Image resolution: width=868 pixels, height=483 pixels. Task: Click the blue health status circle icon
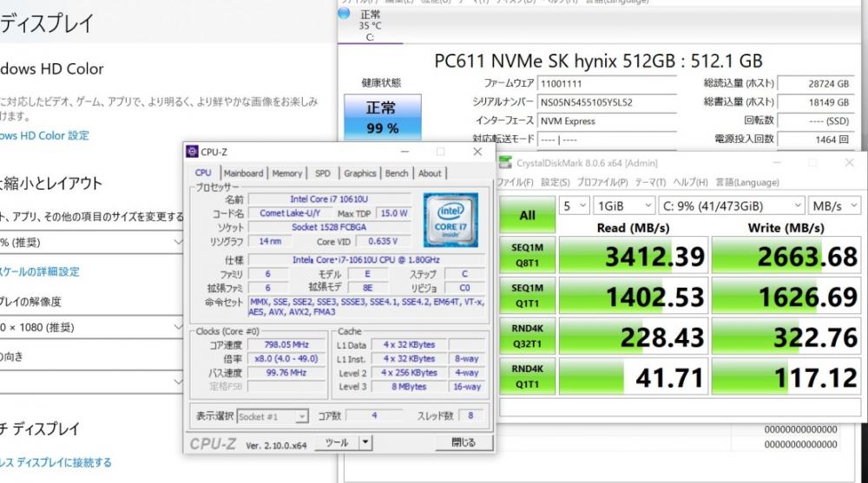pyautogui.click(x=345, y=13)
